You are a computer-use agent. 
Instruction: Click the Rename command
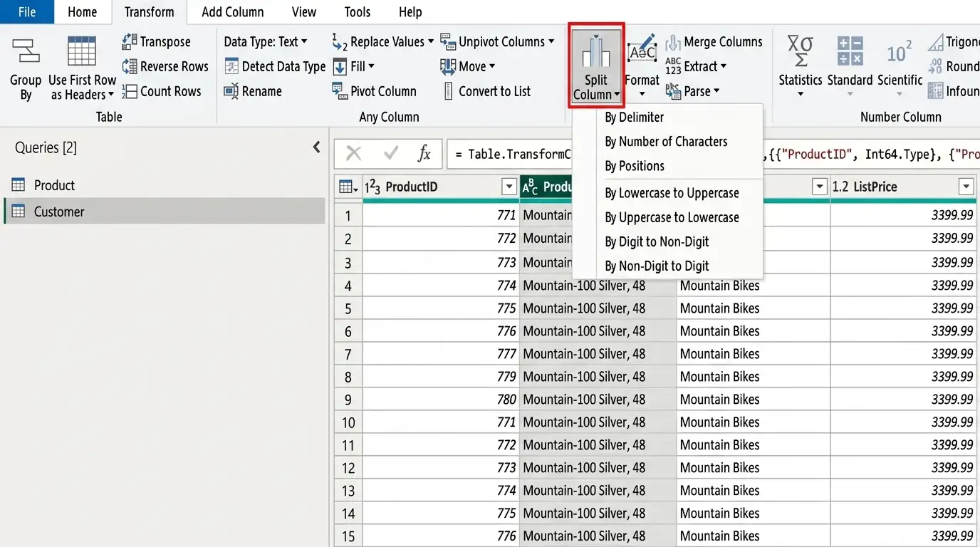tap(253, 91)
